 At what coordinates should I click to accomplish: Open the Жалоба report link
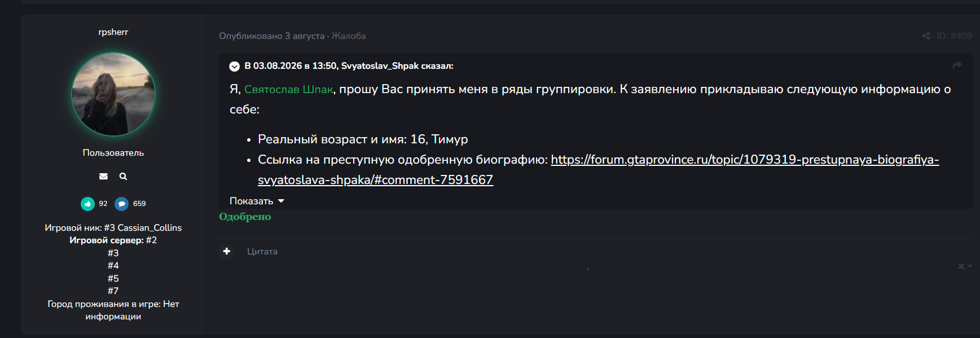pyautogui.click(x=349, y=36)
